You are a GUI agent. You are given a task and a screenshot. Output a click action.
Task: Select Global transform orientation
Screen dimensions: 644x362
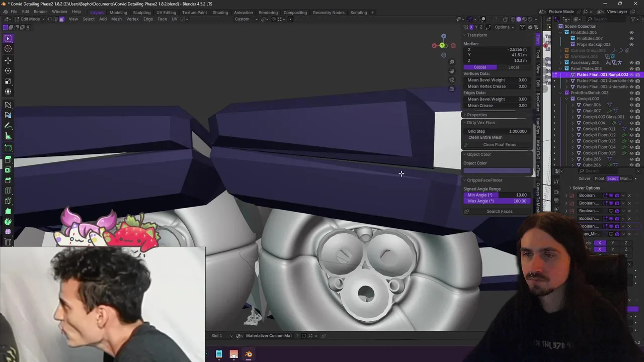click(480, 67)
